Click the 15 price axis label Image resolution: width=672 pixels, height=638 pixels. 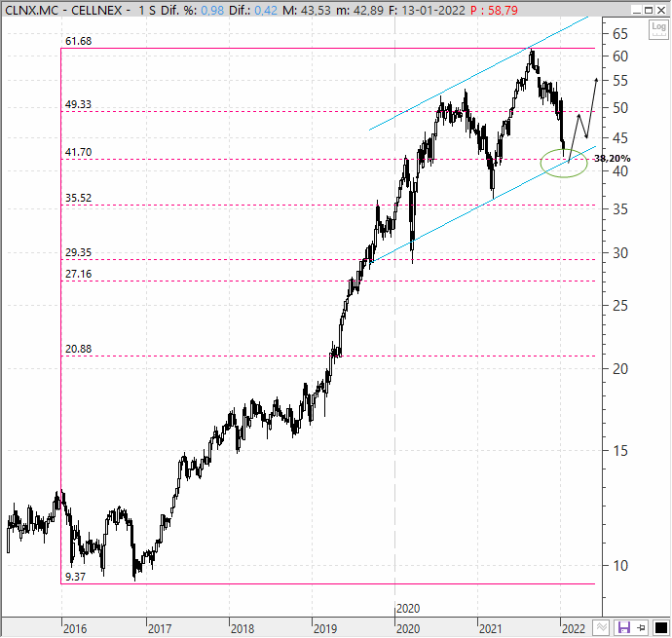tap(620, 451)
